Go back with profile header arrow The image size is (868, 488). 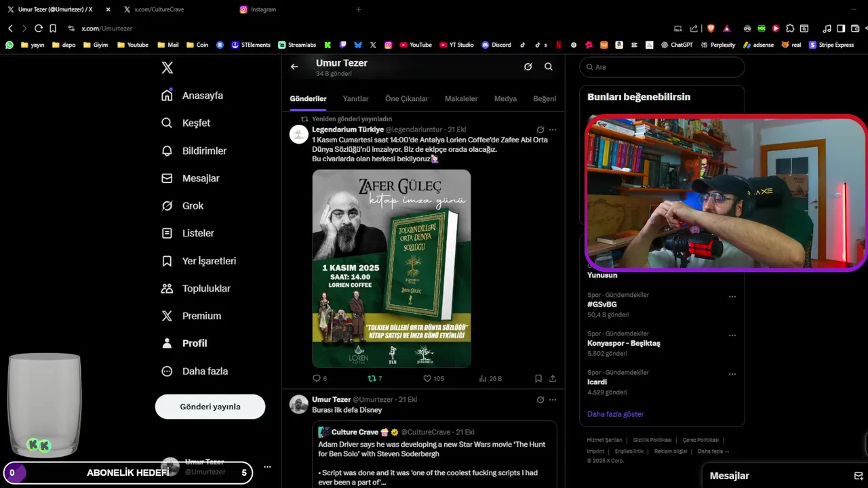tap(294, 66)
